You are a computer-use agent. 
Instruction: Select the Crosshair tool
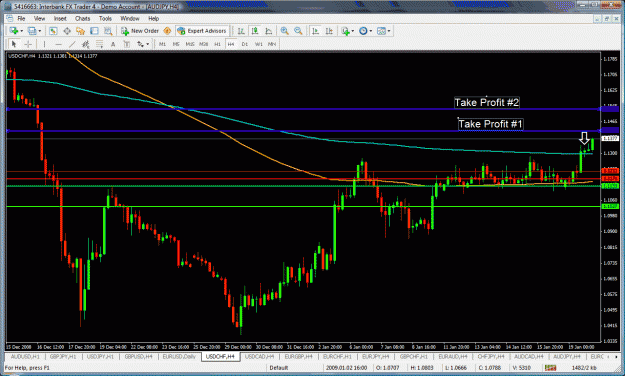tap(28, 44)
